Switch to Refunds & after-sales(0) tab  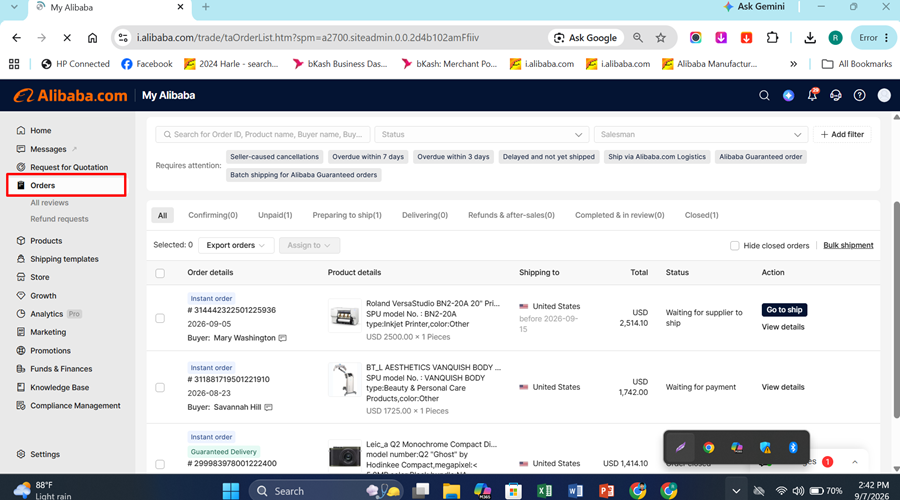click(511, 215)
